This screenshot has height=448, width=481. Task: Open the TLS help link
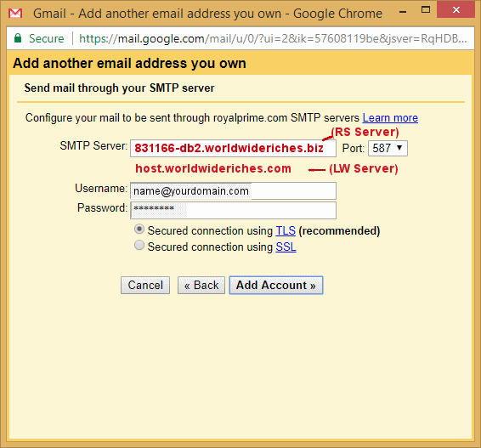pyautogui.click(x=286, y=230)
